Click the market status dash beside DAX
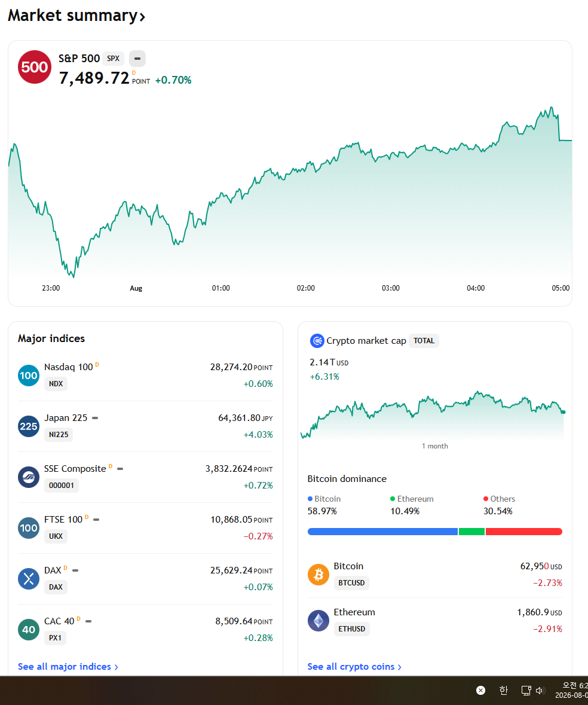588x705 pixels. click(75, 570)
